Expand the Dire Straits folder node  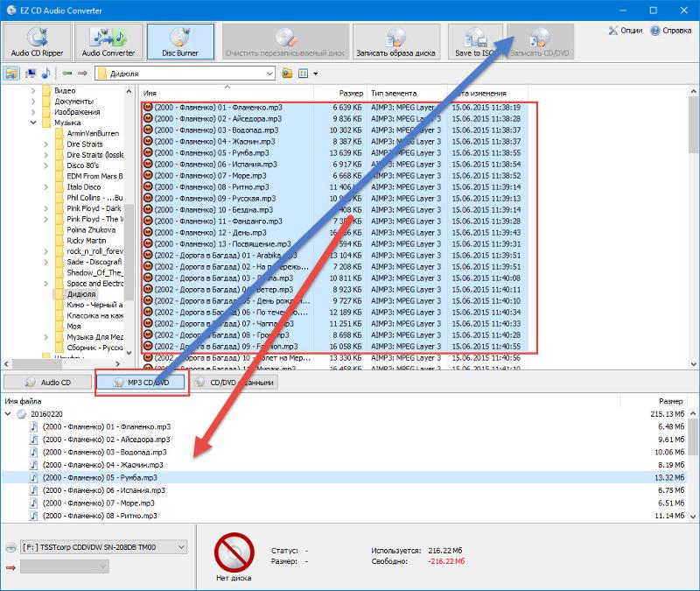(x=46, y=144)
